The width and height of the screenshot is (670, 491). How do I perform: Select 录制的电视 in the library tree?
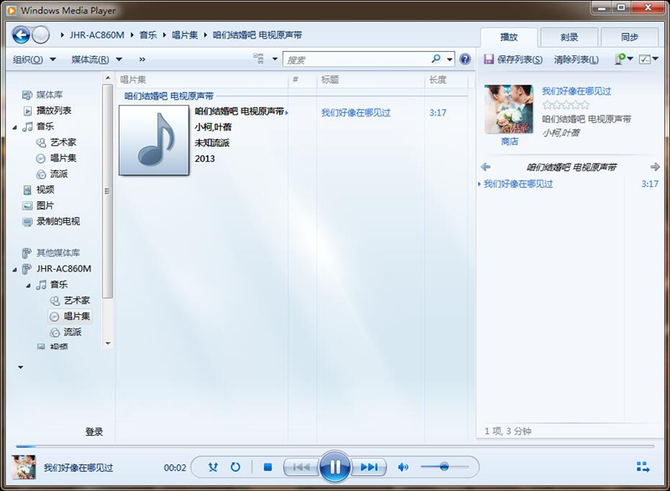pyautogui.click(x=58, y=221)
